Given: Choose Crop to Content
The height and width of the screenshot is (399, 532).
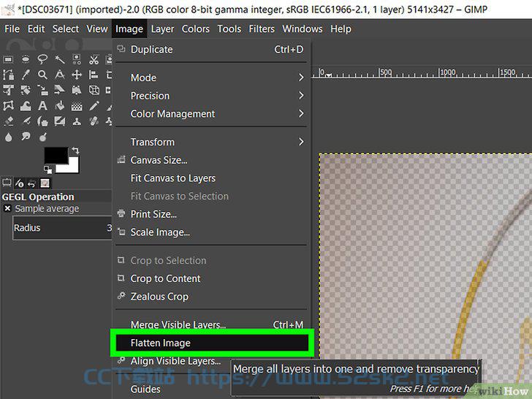Looking at the screenshot, I should tap(211, 278).
